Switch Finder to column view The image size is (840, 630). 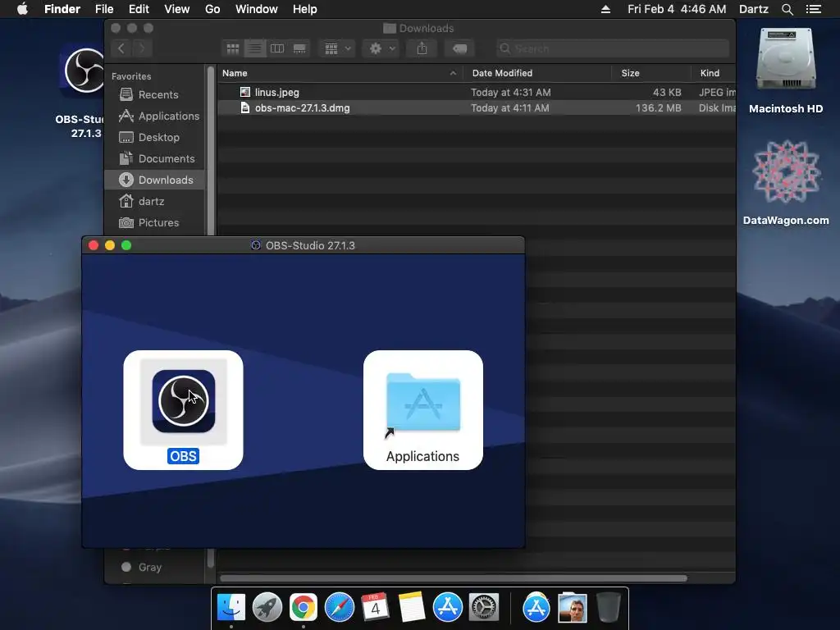click(x=277, y=48)
